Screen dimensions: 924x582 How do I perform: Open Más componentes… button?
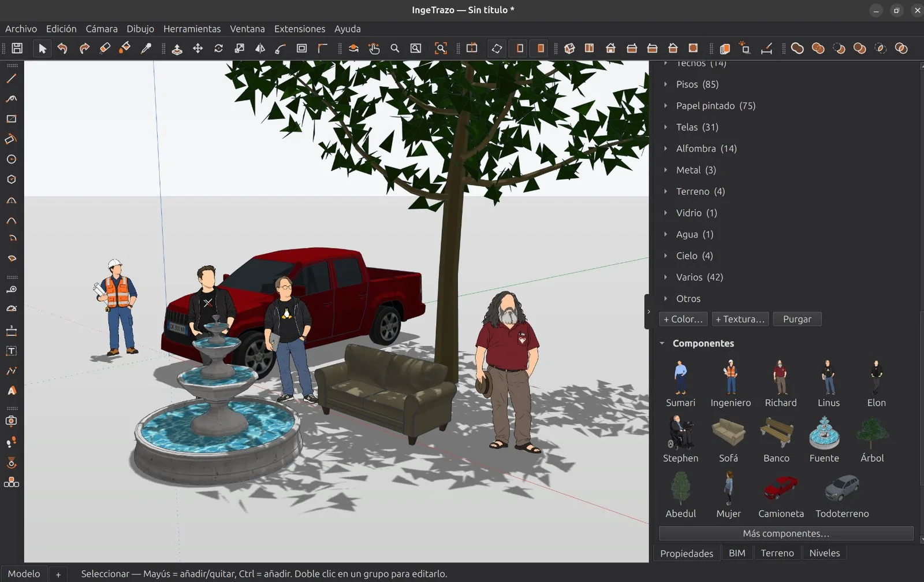coord(786,533)
